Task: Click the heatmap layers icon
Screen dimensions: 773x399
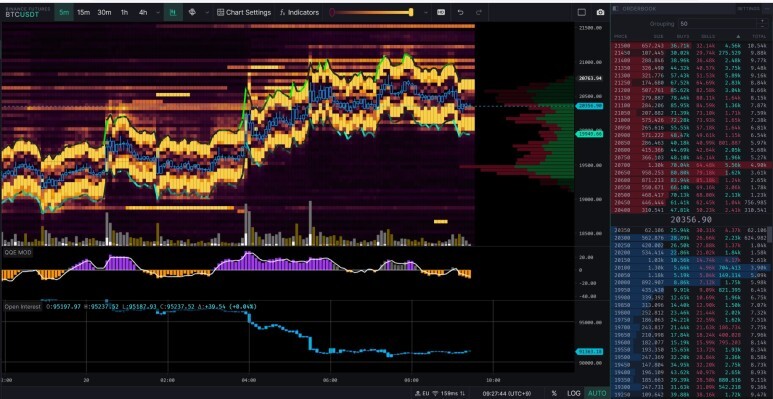Action: [x=192, y=12]
